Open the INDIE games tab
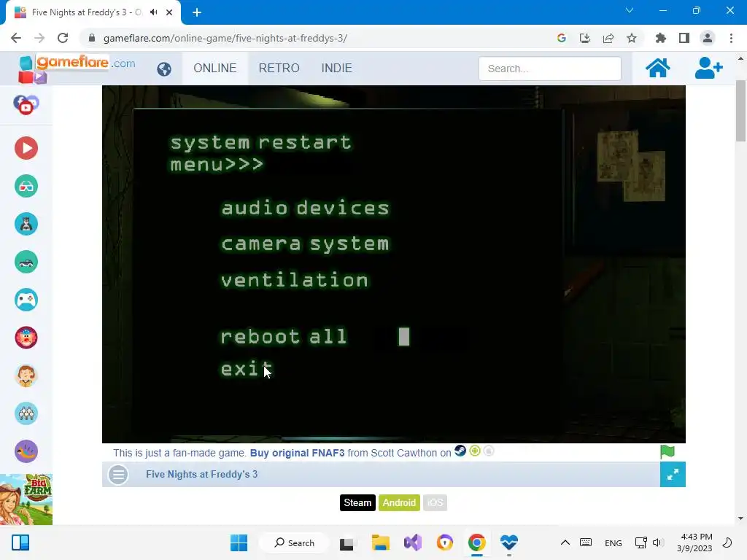Screen dimensions: 747x560 coord(336,68)
